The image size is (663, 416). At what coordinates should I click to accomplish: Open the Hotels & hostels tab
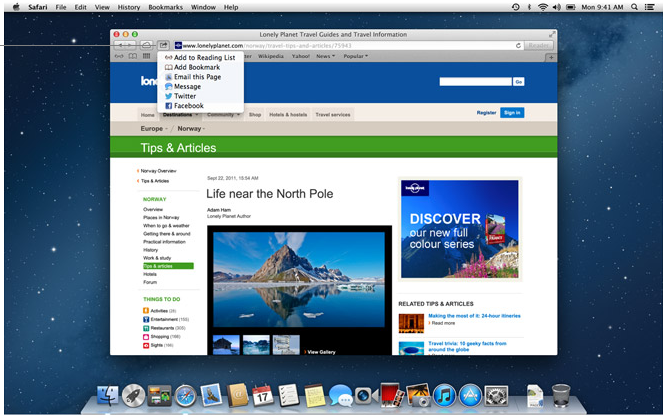pos(288,115)
